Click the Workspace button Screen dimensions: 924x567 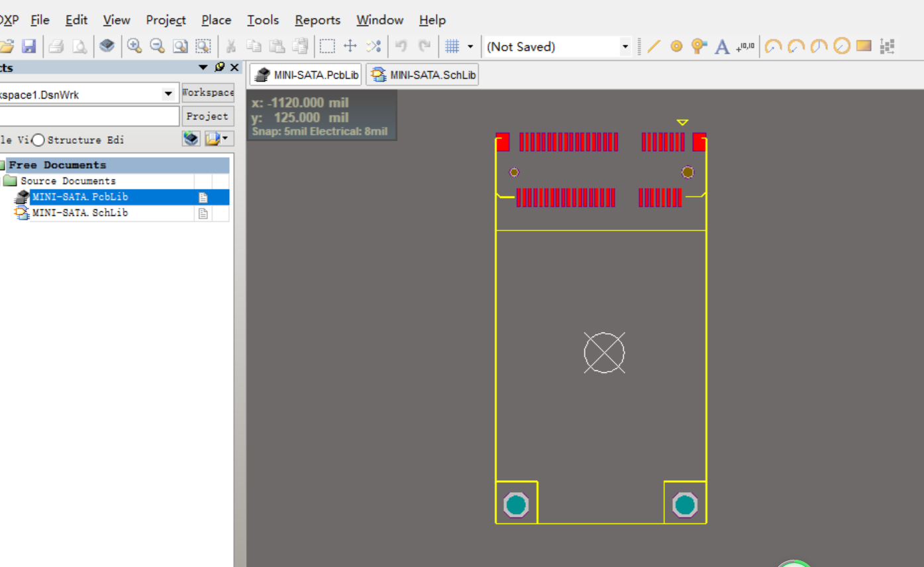coord(208,93)
